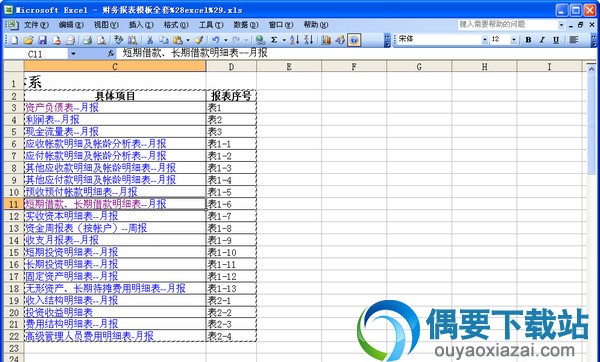Open the Research tool icon
Viewport: 600px width, 362px height.
click(x=132, y=40)
